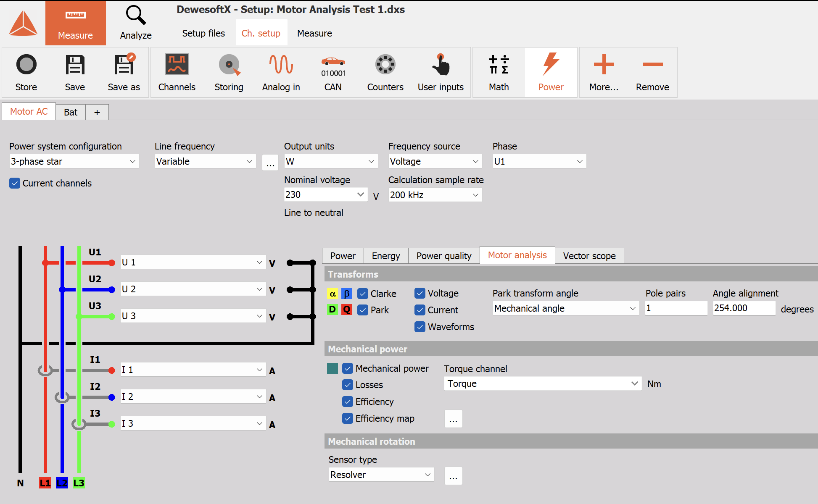
Task: Switch to the Bat module tab
Action: (x=71, y=112)
